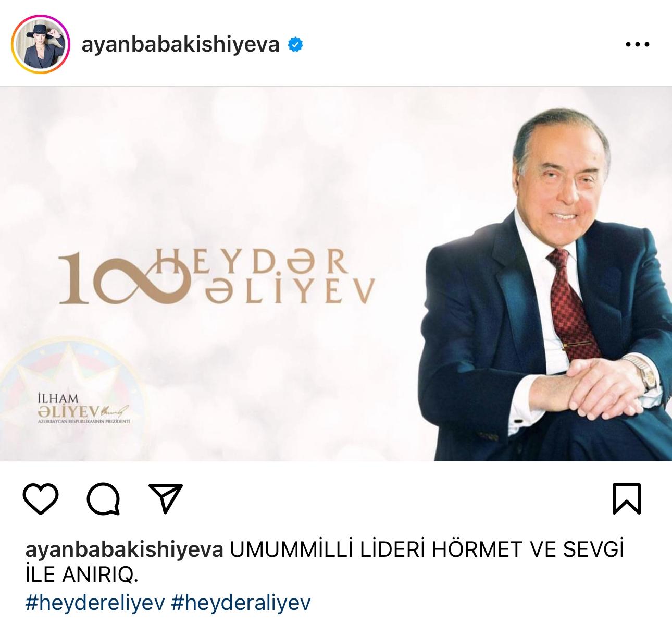The width and height of the screenshot is (672, 623).
Task: Open the ayanbabakishiyeva profile avatar story
Action: 40,44
